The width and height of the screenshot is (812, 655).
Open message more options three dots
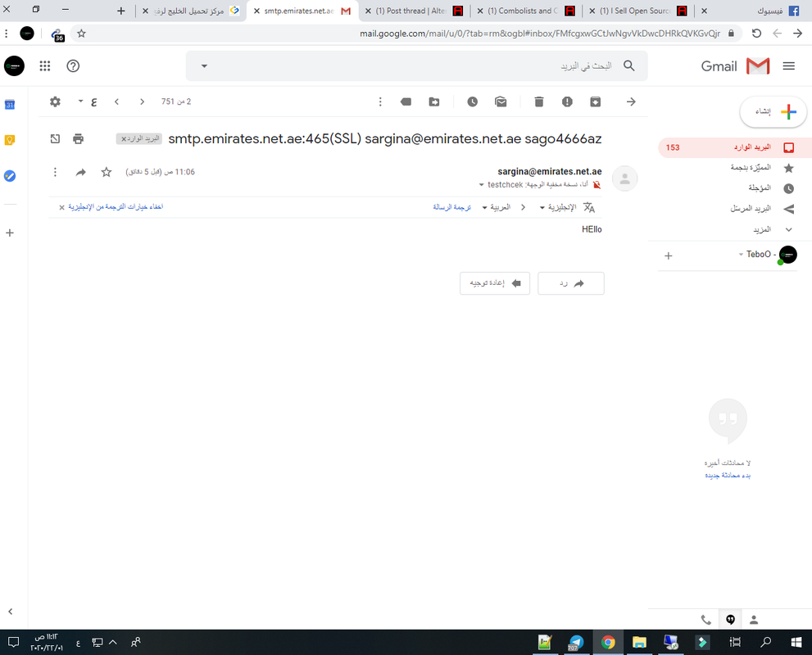[55, 172]
